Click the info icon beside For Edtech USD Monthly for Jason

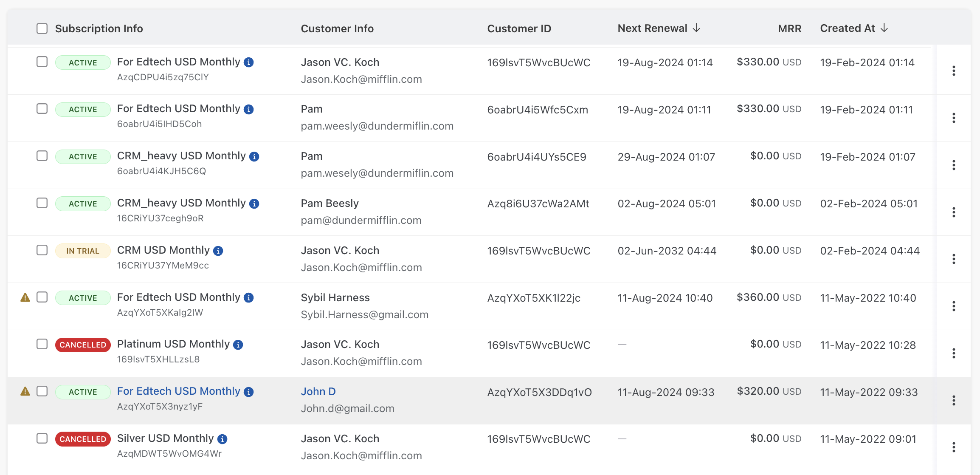(249, 62)
